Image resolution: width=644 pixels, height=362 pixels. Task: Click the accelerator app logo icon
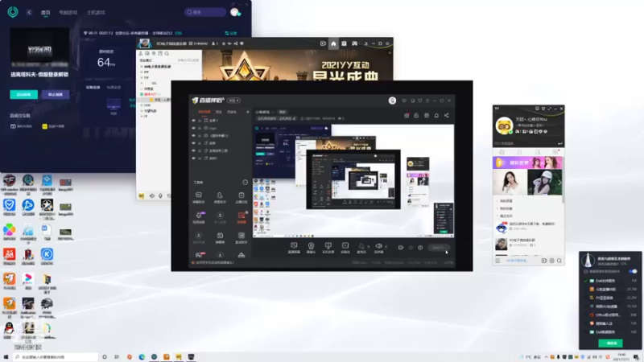13,12
